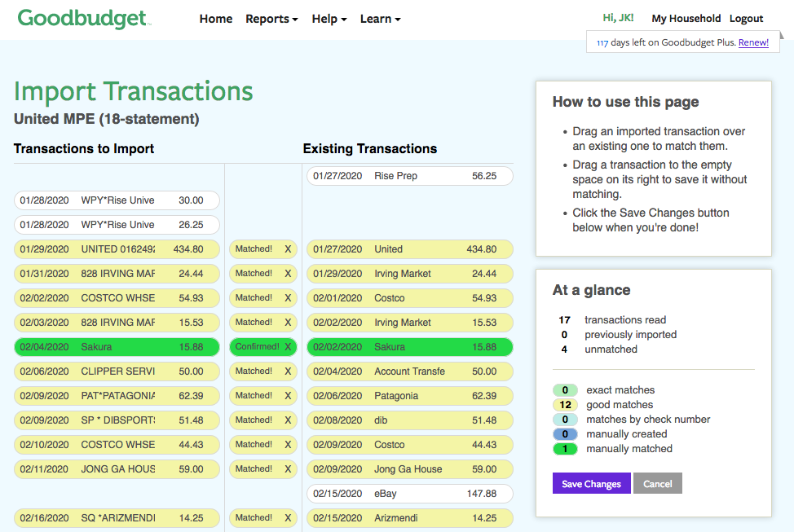Select imported 828 IRVING MAF 24.44 row
Image resolution: width=794 pixels, height=532 pixels.
[117, 274]
